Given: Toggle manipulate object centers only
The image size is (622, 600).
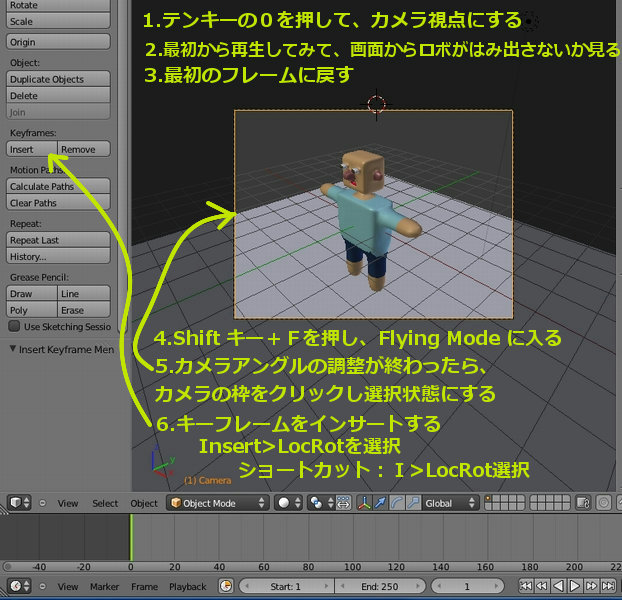Looking at the screenshot, I should coord(344,503).
